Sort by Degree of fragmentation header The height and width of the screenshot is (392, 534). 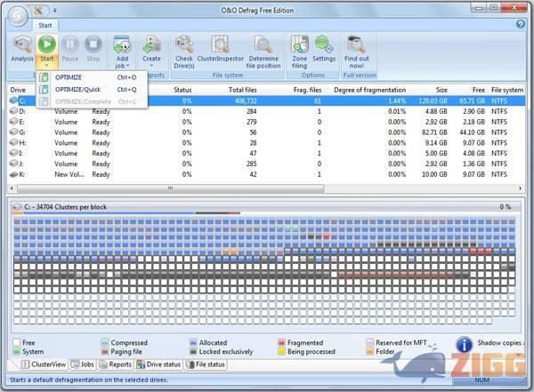[370, 90]
